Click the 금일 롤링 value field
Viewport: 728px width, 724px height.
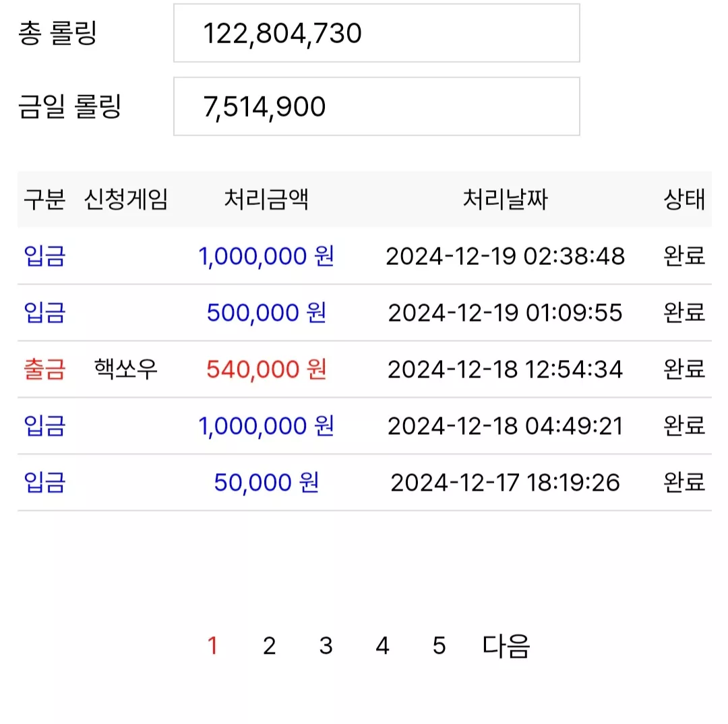(377, 107)
